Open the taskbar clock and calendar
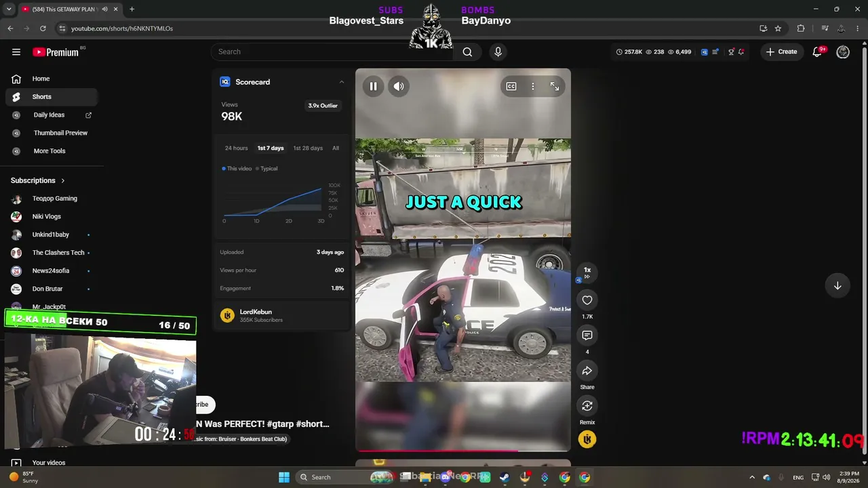 (x=849, y=477)
